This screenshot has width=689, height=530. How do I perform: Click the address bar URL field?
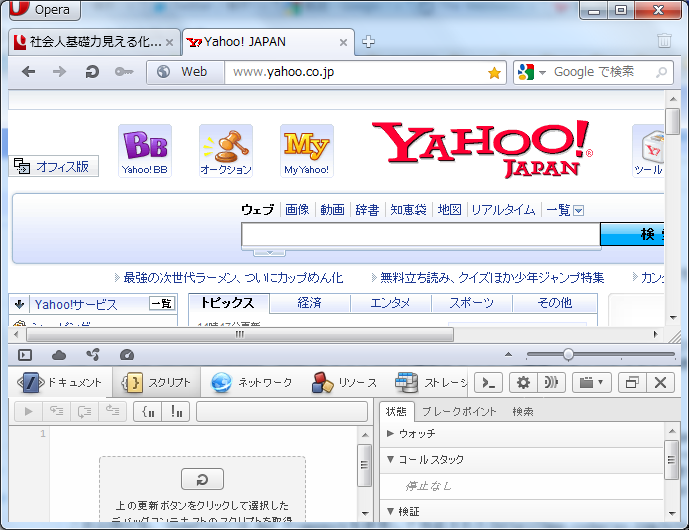coord(356,72)
